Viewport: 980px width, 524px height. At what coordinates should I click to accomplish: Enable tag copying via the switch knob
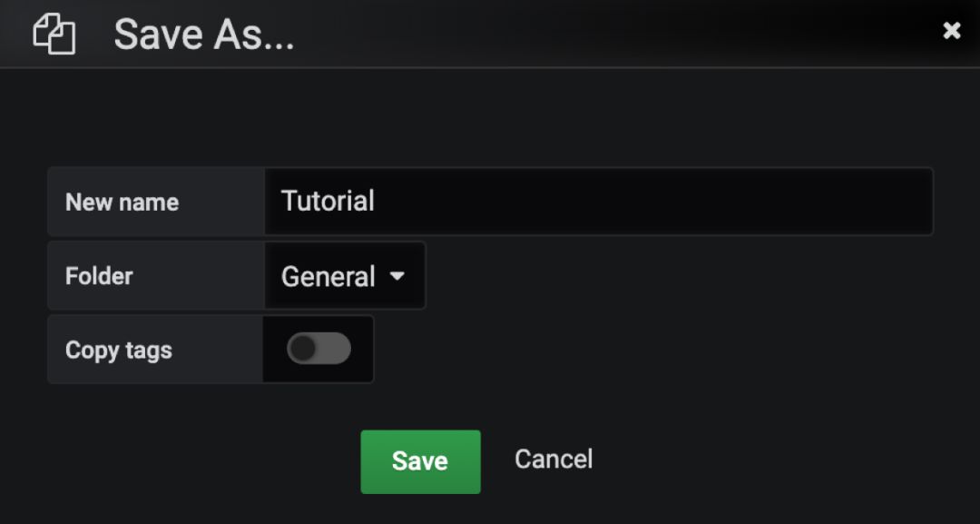point(303,349)
